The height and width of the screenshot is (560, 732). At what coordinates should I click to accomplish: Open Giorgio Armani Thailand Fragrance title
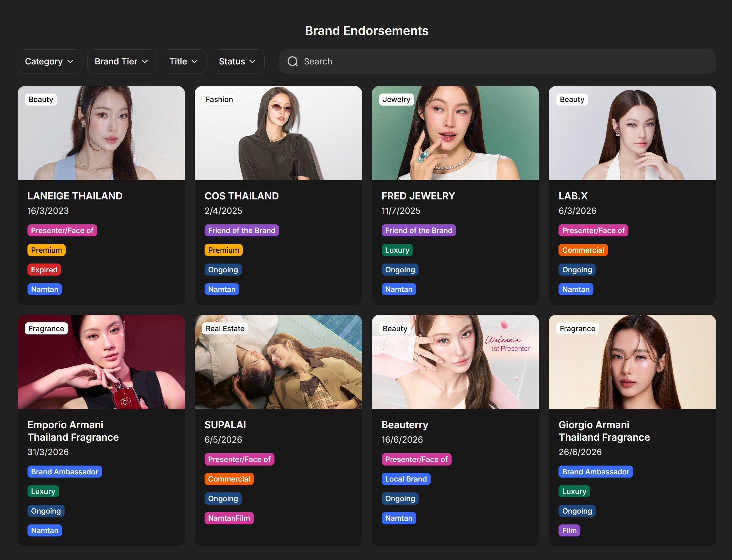(x=604, y=431)
